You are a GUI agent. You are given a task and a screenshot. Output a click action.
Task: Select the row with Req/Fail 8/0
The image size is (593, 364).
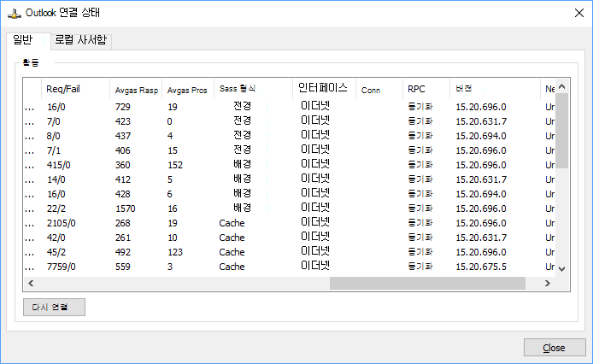(x=290, y=136)
